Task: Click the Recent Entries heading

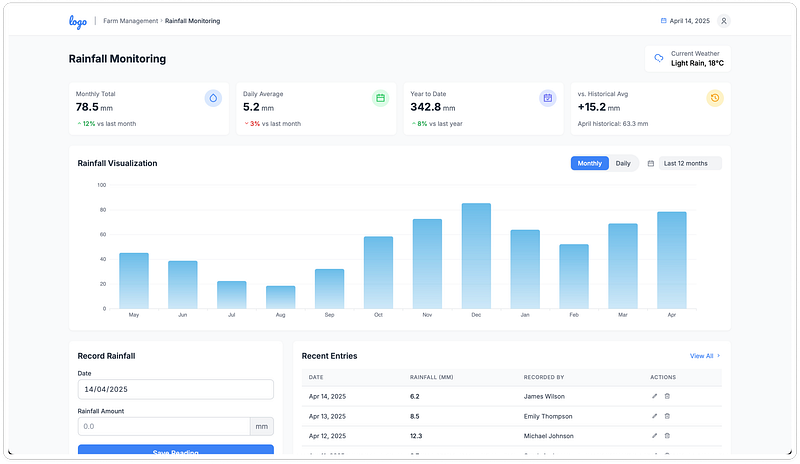Action: (x=329, y=356)
